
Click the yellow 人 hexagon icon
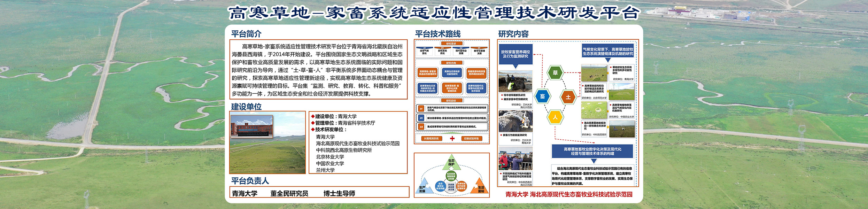555,117
